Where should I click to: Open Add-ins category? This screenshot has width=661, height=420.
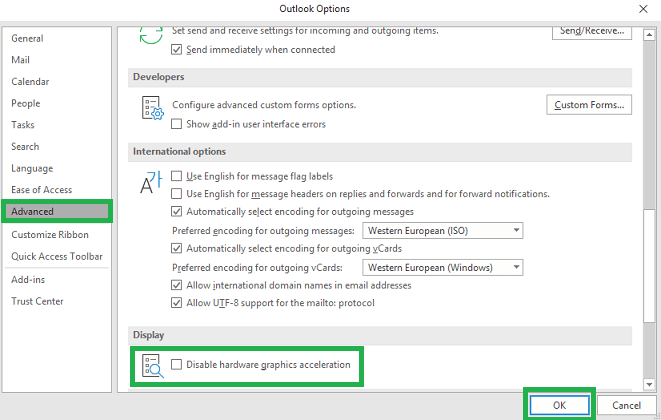tap(57, 280)
